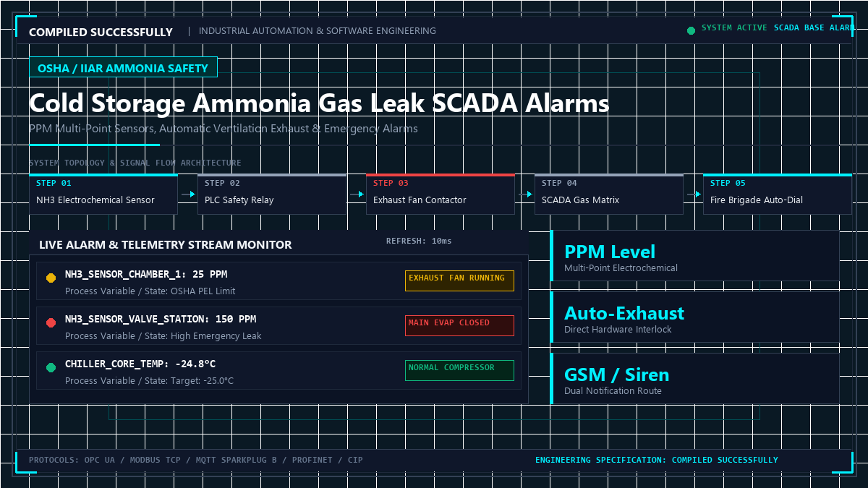Click the COMPILED SUCCESSFULLY header label
Screen dimensions: 868x488
coord(101,32)
